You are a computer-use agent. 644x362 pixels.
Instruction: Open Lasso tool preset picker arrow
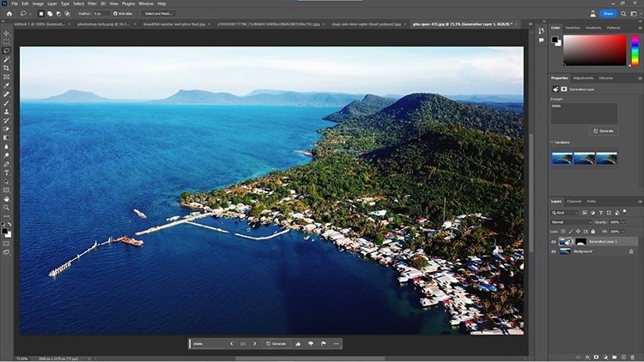30,14
